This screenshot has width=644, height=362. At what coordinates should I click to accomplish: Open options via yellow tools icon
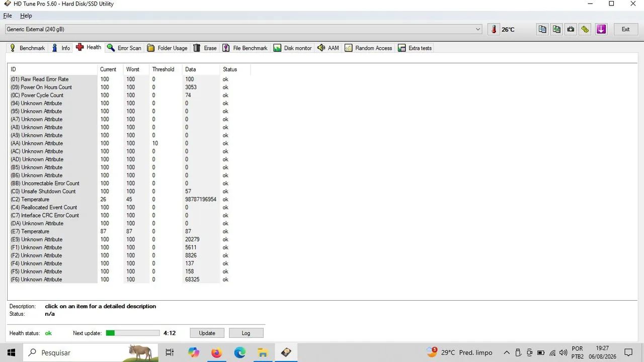(585, 29)
